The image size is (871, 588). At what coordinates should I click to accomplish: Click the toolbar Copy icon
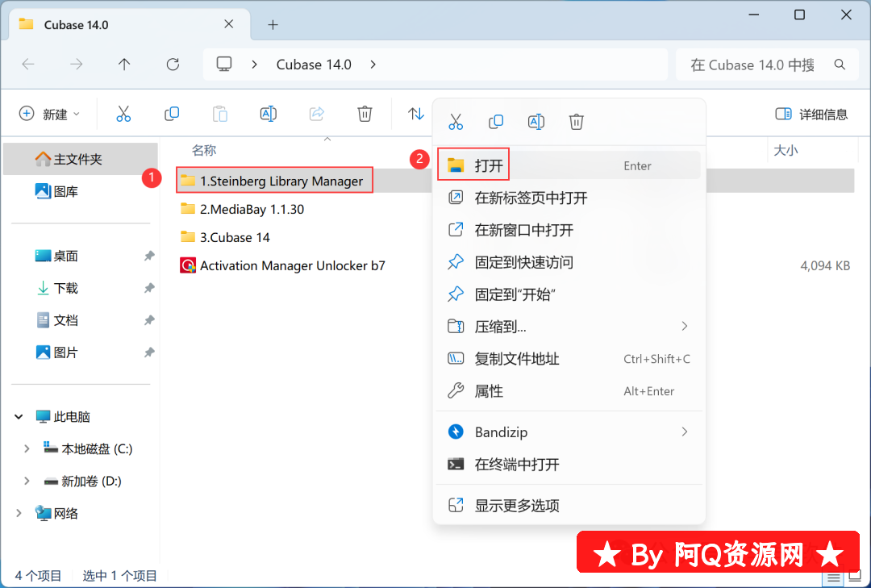[x=172, y=114]
